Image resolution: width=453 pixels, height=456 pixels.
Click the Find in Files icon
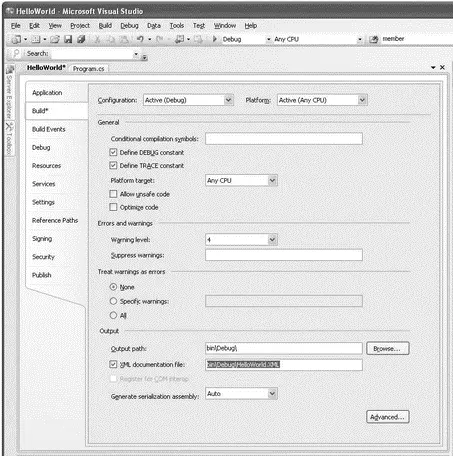pyautogui.click(x=374, y=39)
